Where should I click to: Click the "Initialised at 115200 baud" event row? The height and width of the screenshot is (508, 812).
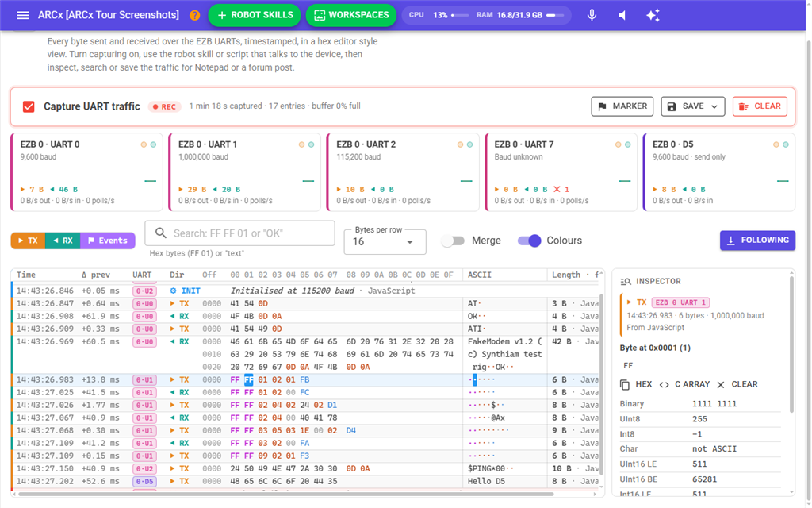click(305, 291)
